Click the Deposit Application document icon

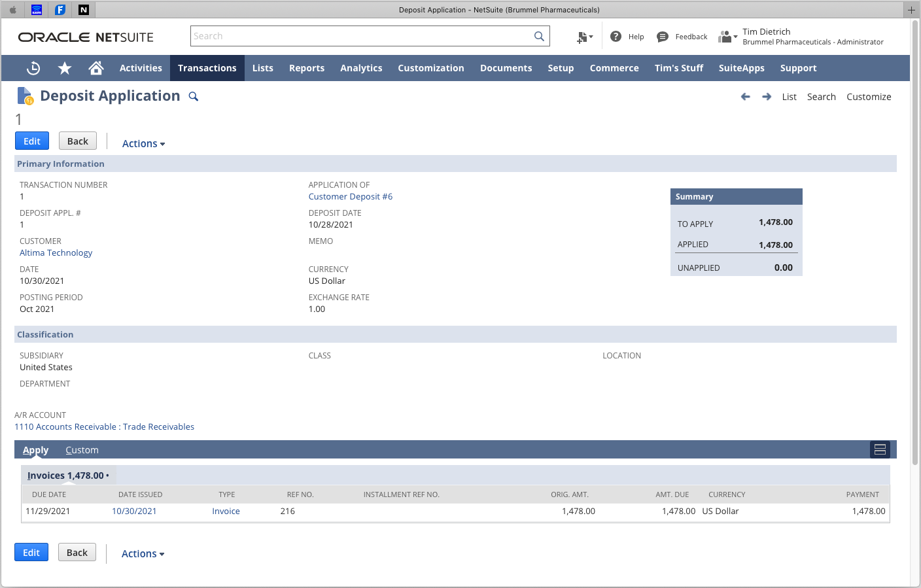25,96
